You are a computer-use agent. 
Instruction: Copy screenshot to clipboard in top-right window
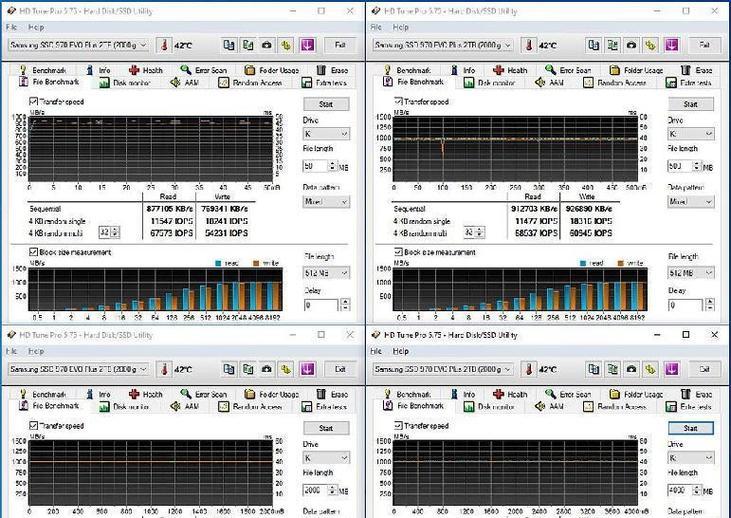pyautogui.click(x=613, y=45)
